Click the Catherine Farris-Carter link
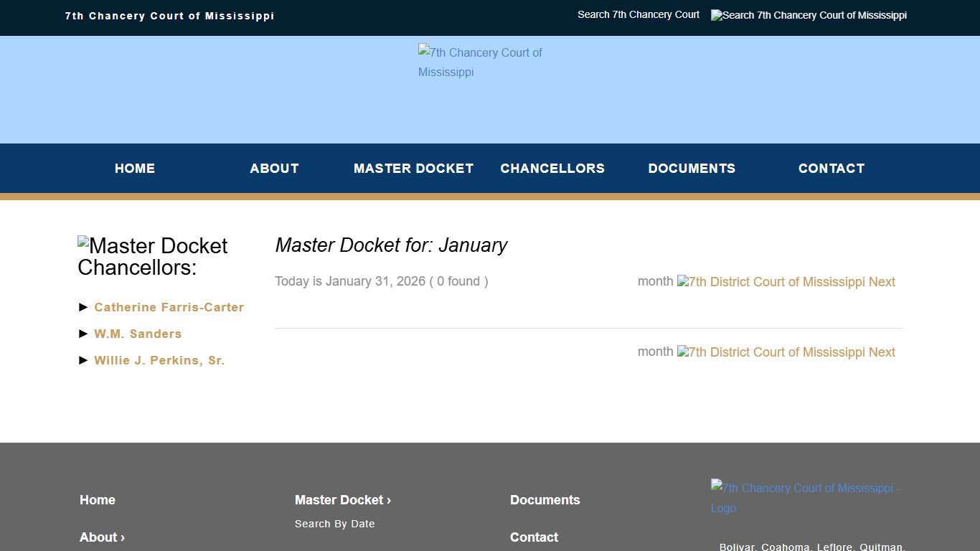The width and height of the screenshot is (980, 551). point(169,307)
